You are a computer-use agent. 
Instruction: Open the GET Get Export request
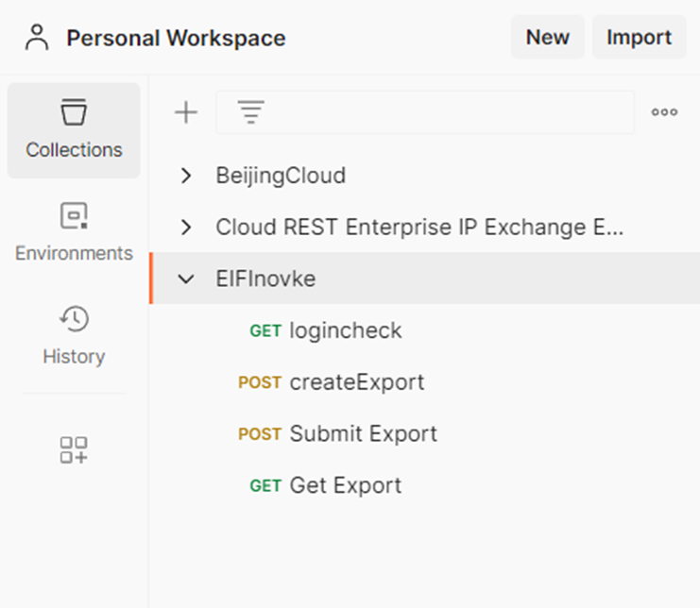[424, 485]
